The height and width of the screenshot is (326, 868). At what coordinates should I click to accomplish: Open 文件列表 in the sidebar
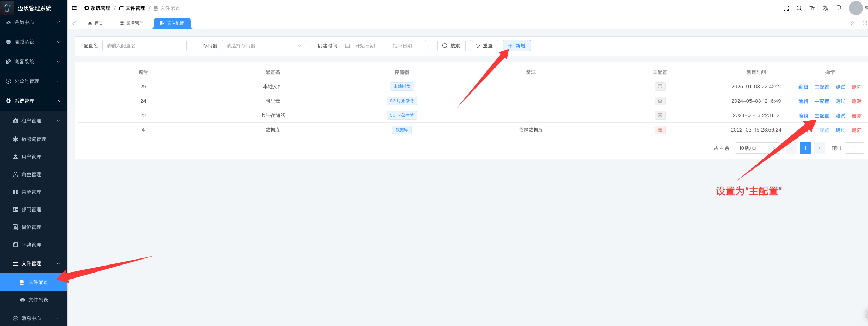click(x=38, y=300)
